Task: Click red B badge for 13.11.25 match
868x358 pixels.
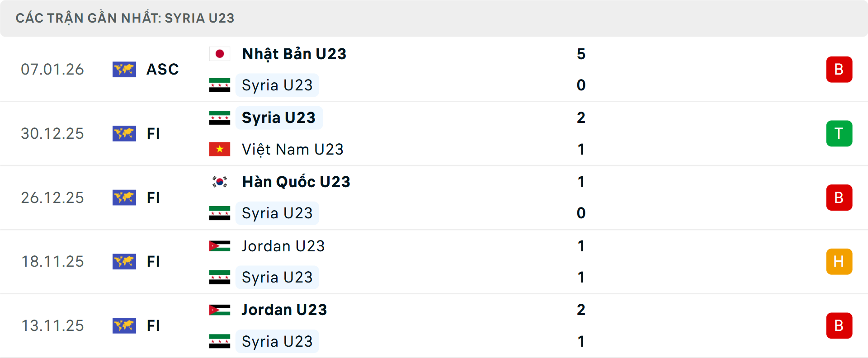Action: pyautogui.click(x=839, y=325)
